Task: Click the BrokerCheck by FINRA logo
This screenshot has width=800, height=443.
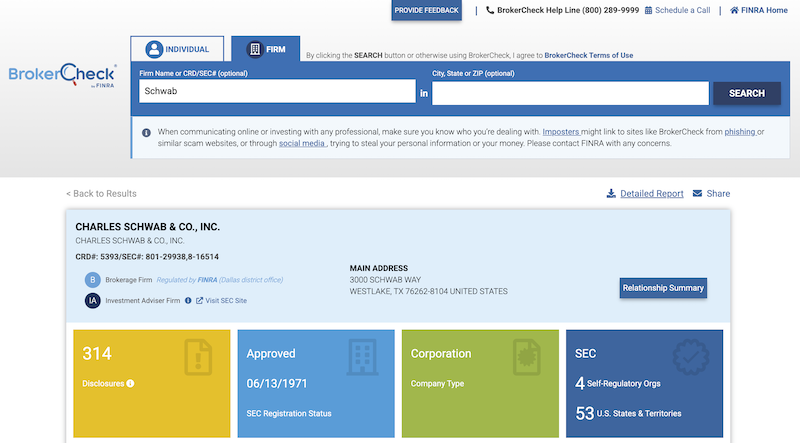Action: point(62,74)
